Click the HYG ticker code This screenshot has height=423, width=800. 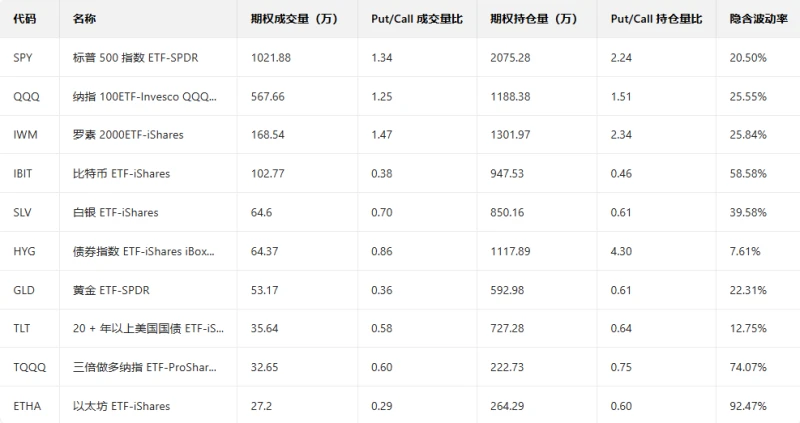pyautogui.click(x=24, y=250)
